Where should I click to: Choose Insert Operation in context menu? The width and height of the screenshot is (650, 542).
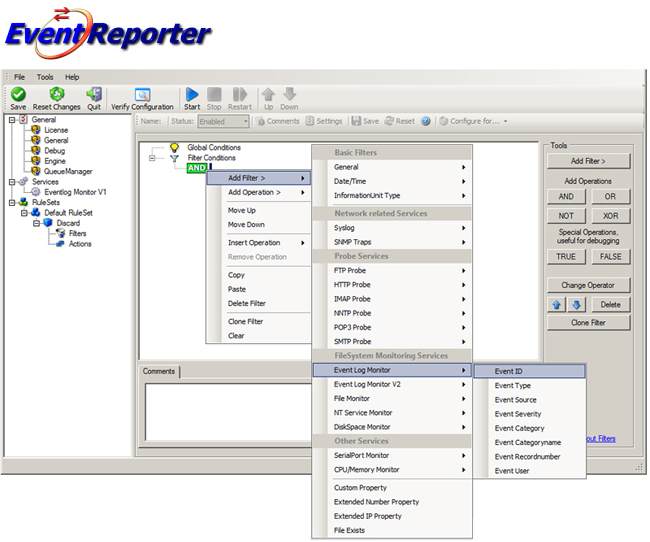[258, 243]
